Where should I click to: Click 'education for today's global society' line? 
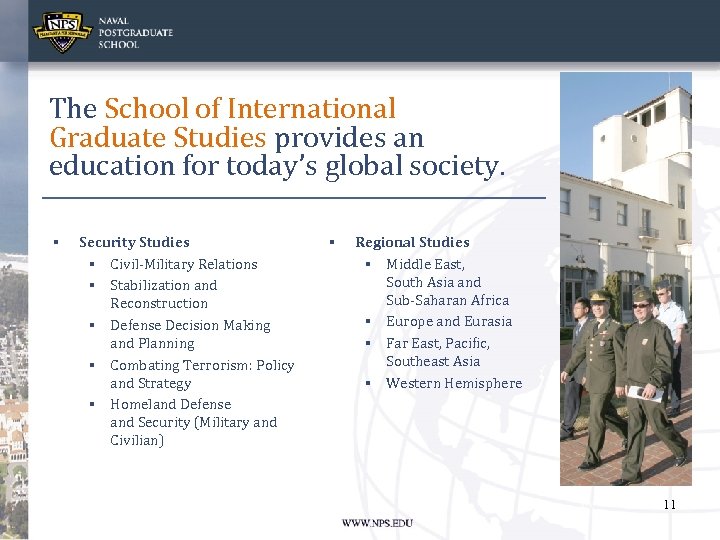coord(277,166)
